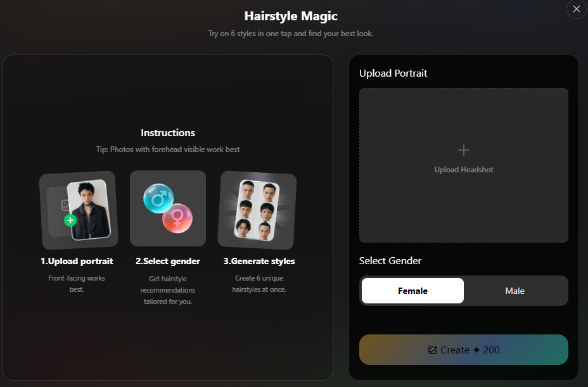This screenshot has width=588, height=387.
Task: Select Female gender option
Action: coord(412,291)
